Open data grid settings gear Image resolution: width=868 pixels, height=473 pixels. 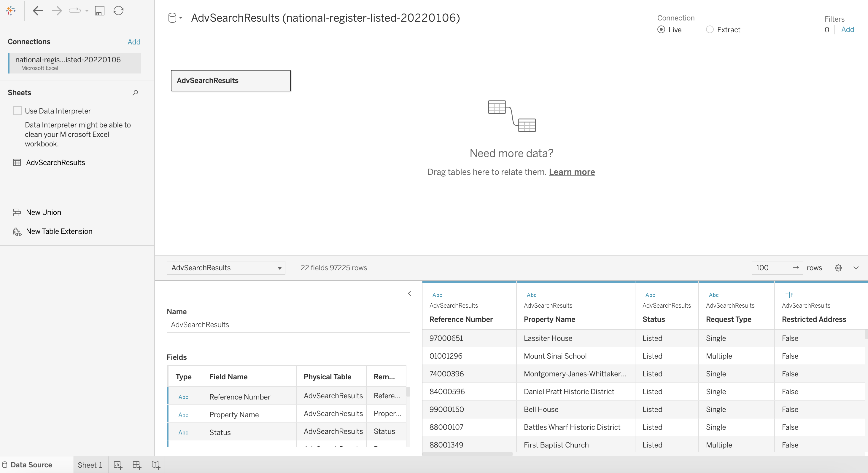coord(838,268)
